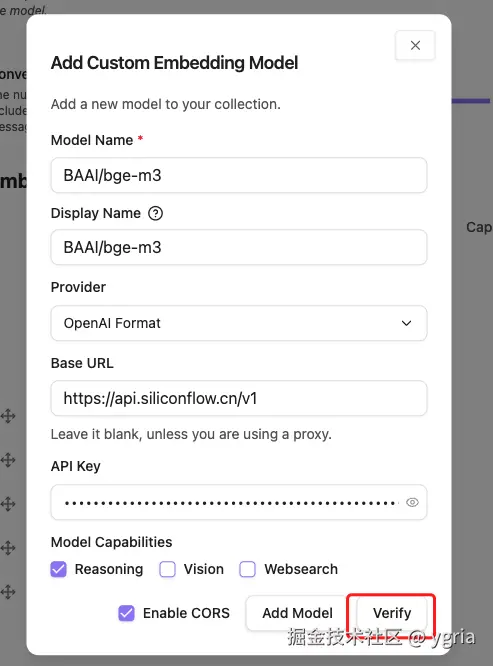The image size is (493, 666).
Task: Click the Add Model button
Action: 297,613
